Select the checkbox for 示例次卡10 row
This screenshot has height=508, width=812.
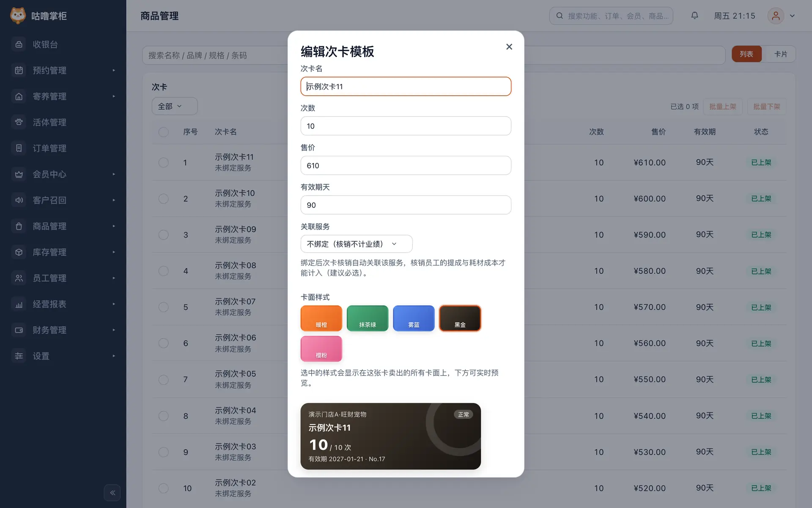pyautogui.click(x=163, y=199)
